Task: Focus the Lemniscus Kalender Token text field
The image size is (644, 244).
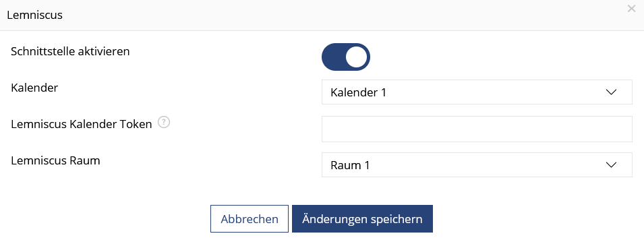Action: [477, 129]
